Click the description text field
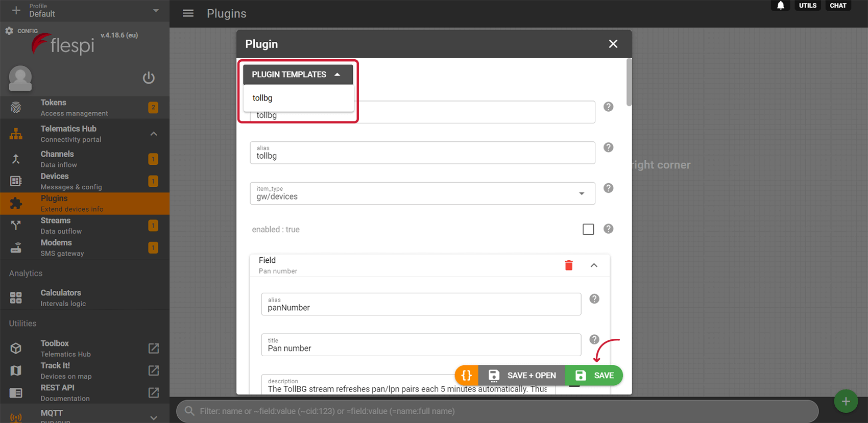Viewport: 868px width, 423px height. coord(408,385)
